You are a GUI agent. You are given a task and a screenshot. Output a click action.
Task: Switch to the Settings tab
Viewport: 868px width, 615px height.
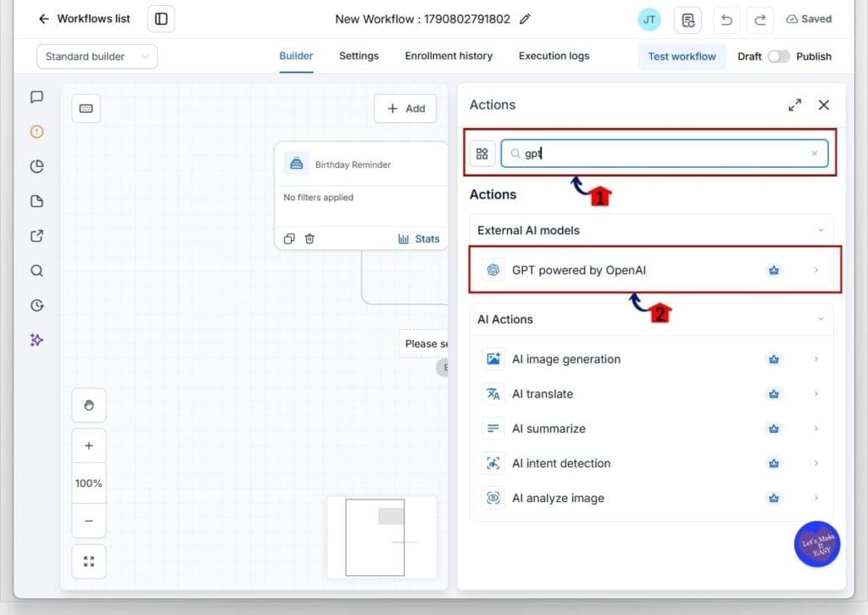[359, 56]
